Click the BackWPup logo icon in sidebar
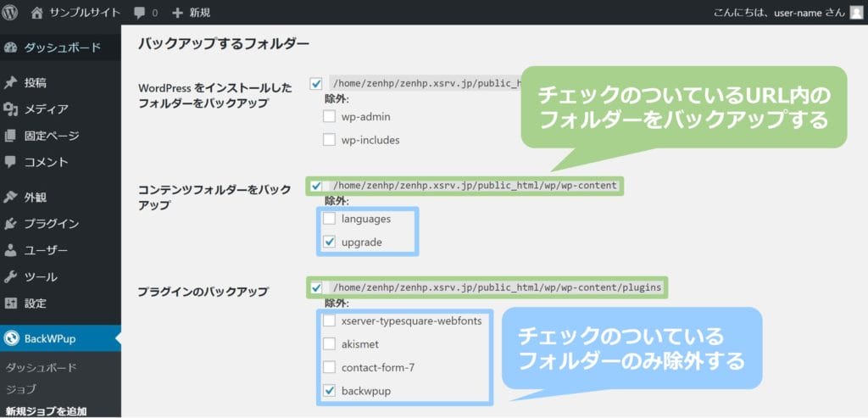The image size is (868, 418). (11, 338)
